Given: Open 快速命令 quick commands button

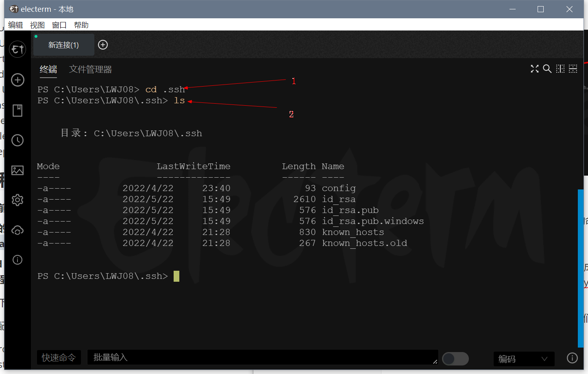Looking at the screenshot, I should pos(59,358).
